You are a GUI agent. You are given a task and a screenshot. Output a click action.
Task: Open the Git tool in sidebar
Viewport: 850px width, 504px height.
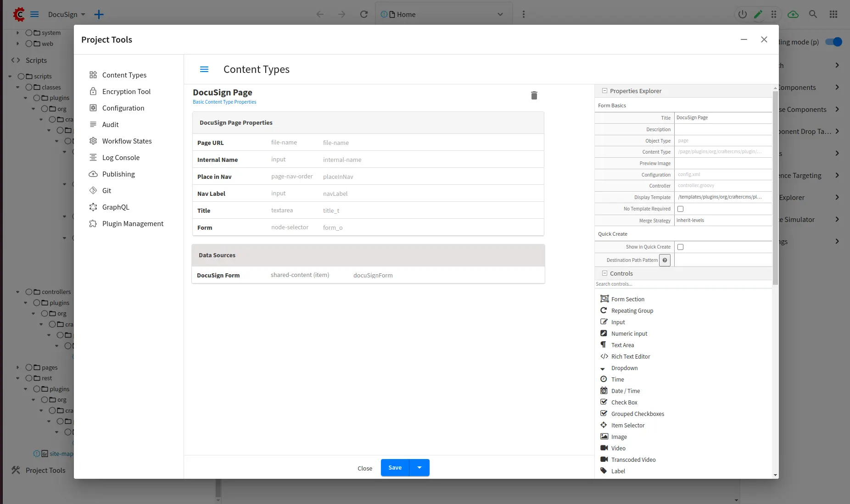(106, 190)
